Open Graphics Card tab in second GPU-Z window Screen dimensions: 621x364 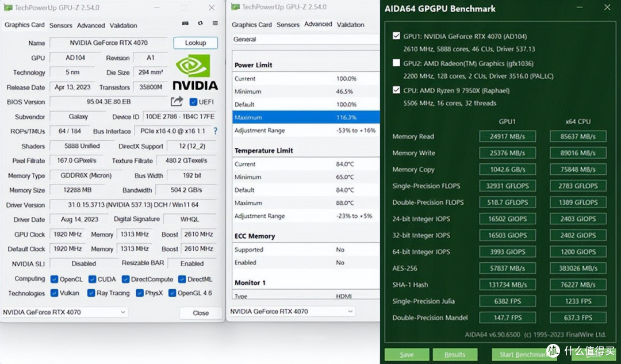click(x=252, y=25)
